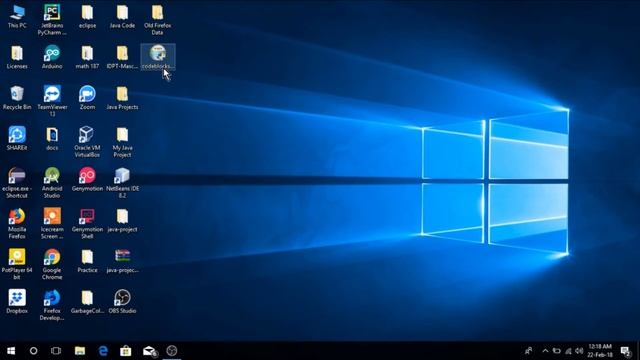Open the volume control tray icon
This screenshot has width=640, height=360.
coord(579,351)
